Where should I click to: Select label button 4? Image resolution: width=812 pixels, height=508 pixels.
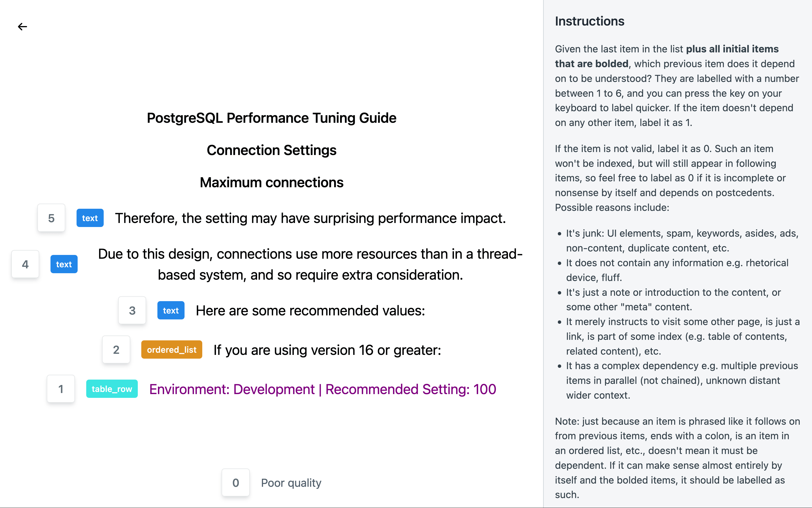[x=25, y=264]
